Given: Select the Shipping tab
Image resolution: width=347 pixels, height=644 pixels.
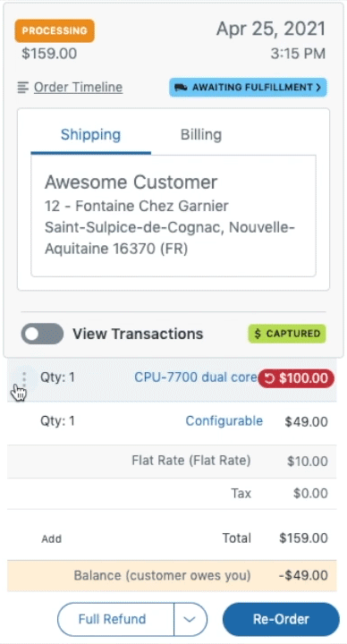Looking at the screenshot, I should click(90, 135).
